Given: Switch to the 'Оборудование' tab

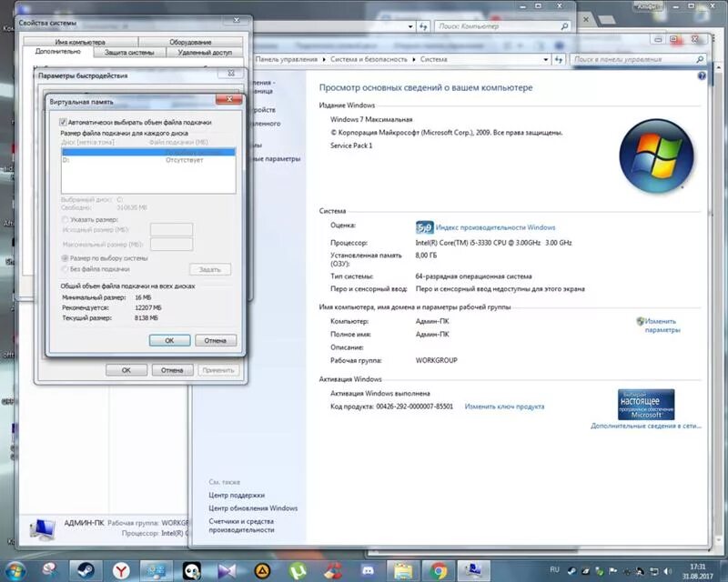Looking at the screenshot, I should pyautogui.click(x=190, y=42).
